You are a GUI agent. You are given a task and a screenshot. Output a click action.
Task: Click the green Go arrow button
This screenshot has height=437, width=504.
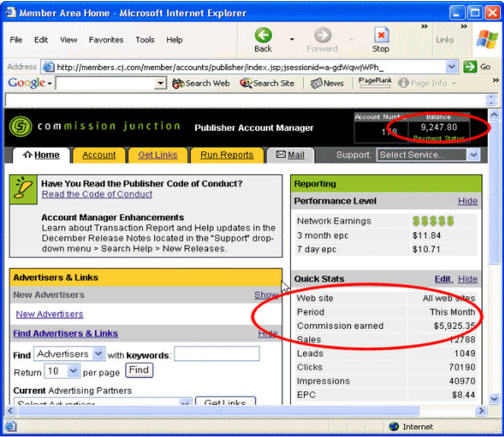point(470,67)
